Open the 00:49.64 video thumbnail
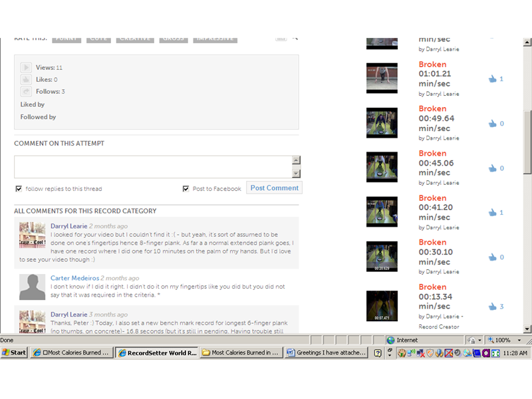 382,123
